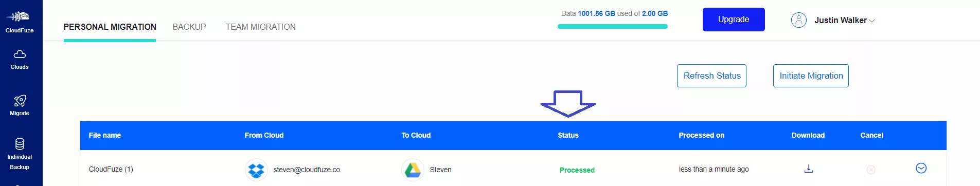Click the Initiate Migration button
The width and height of the screenshot is (980, 186).
coord(811,76)
